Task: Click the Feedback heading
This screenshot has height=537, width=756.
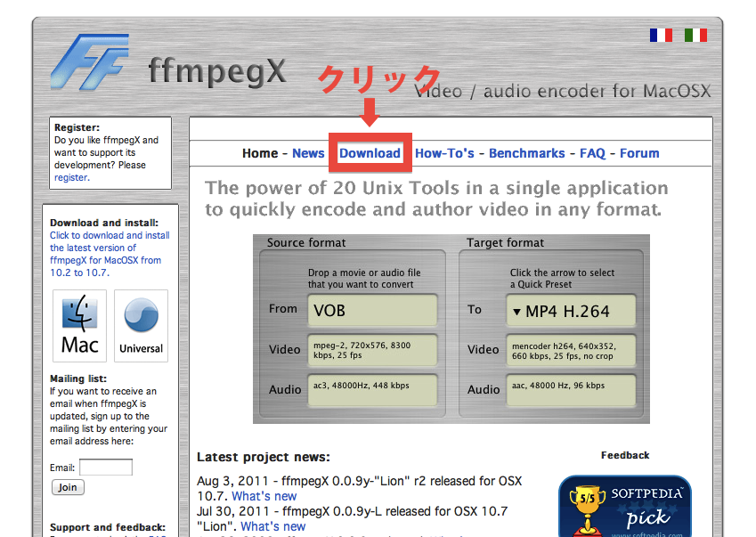Action: pyautogui.click(x=625, y=456)
